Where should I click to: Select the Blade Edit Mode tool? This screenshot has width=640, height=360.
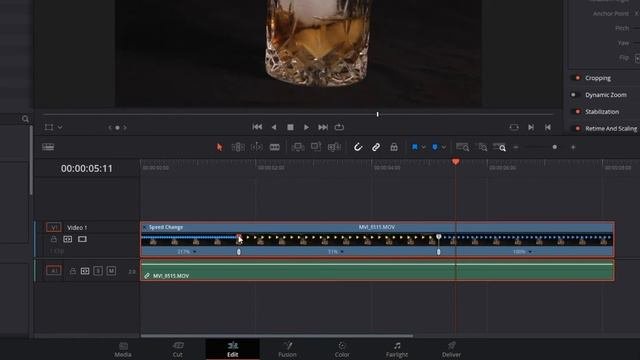[x=275, y=147]
